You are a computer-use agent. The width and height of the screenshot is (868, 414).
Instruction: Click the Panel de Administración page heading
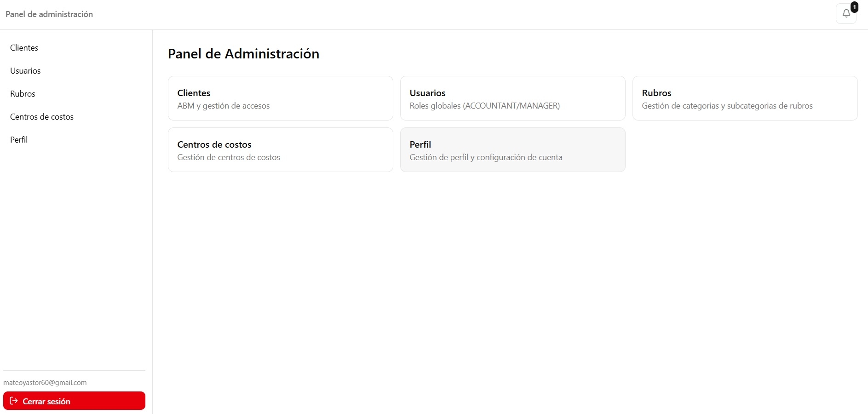pyautogui.click(x=243, y=54)
